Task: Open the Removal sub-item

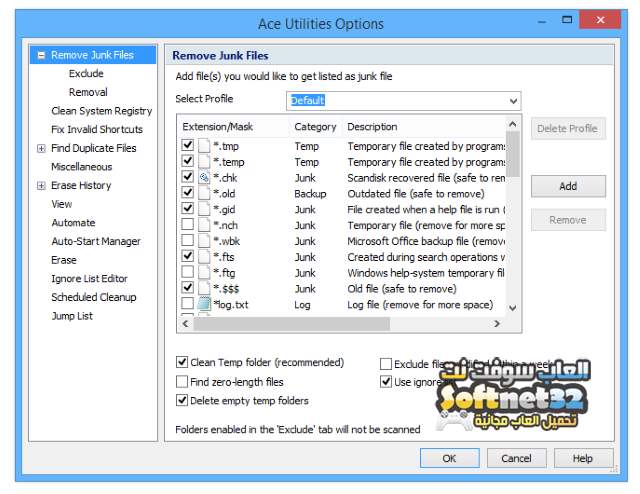Action: [88, 92]
